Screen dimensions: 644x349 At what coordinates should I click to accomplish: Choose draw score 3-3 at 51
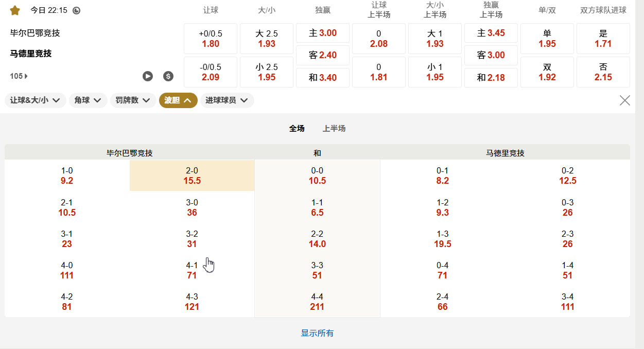(x=317, y=270)
